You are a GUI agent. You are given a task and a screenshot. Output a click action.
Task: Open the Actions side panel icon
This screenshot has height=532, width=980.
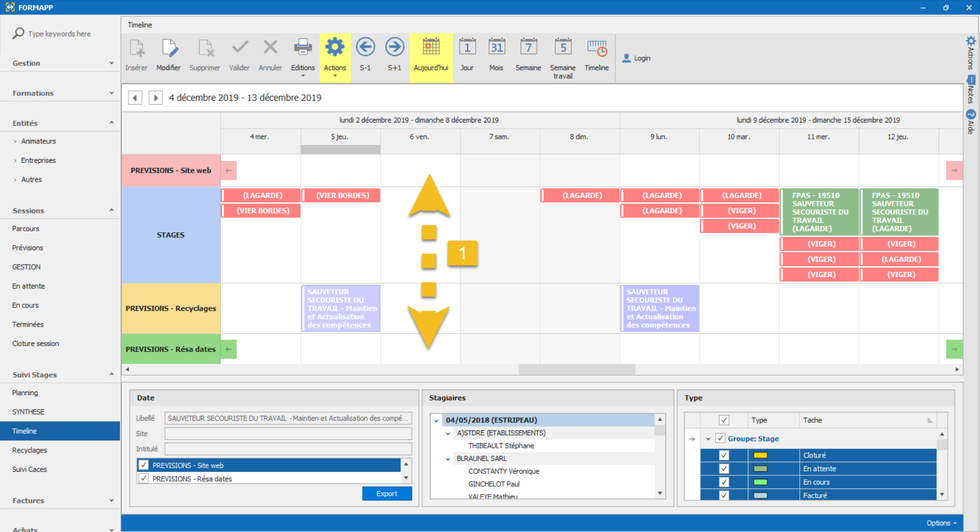click(971, 41)
